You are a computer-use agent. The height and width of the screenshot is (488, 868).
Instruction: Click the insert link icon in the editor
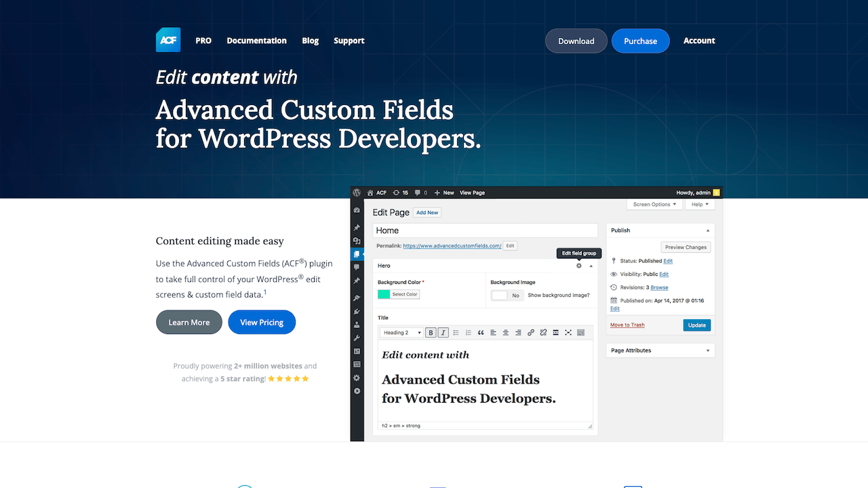pos(531,333)
